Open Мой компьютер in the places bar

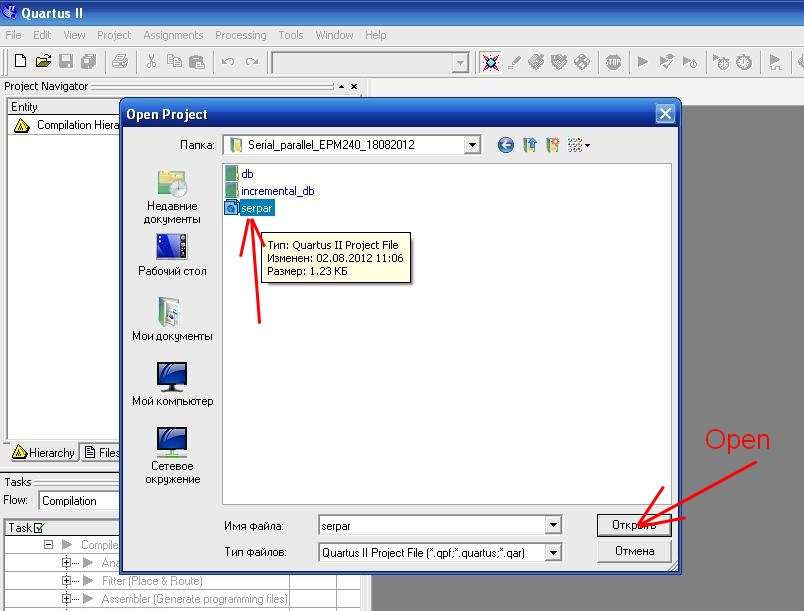[x=172, y=384]
